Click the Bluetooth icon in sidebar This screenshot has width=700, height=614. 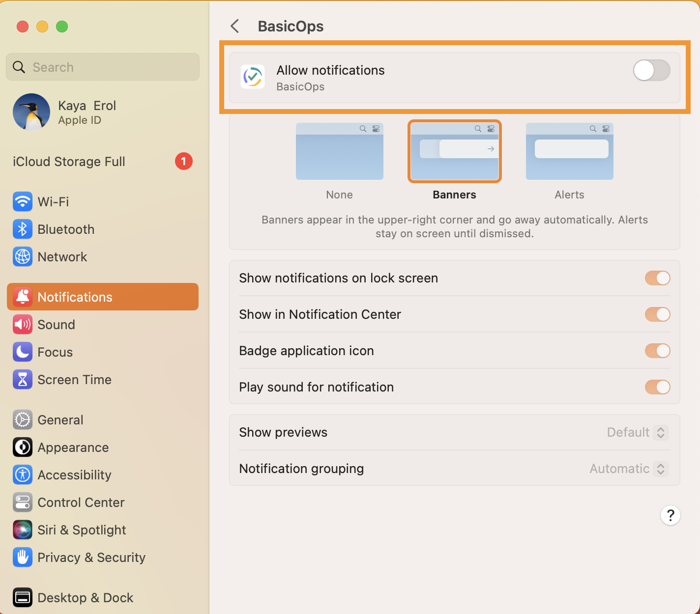(23, 229)
